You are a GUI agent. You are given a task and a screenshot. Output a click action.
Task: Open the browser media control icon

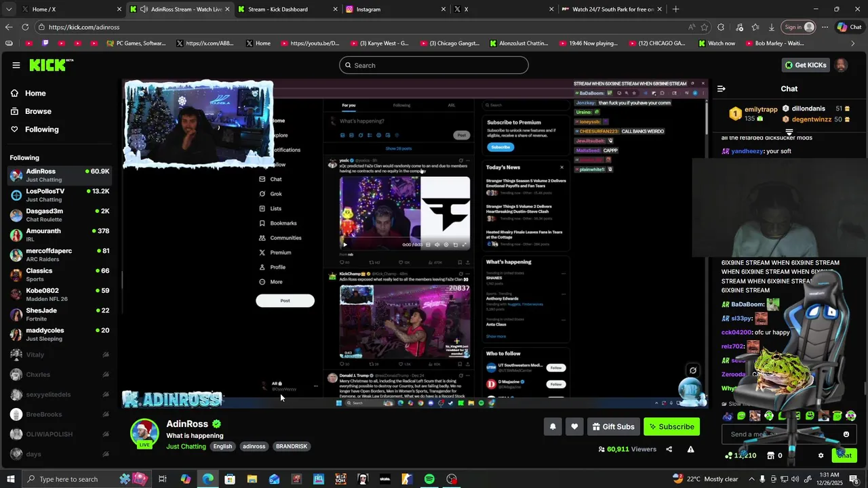(x=738, y=27)
